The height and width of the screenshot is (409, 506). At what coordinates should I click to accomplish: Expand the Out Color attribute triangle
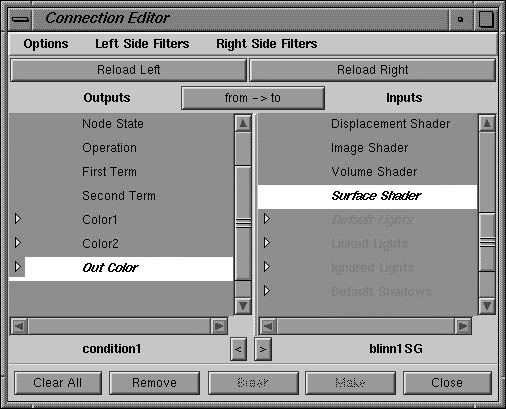[x=18, y=267]
